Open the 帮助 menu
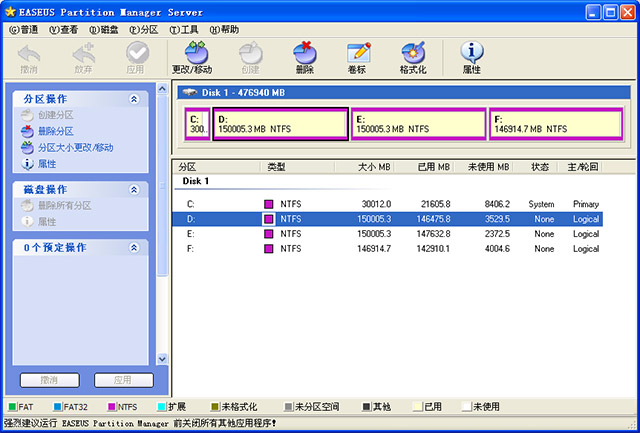 (224, 30)
